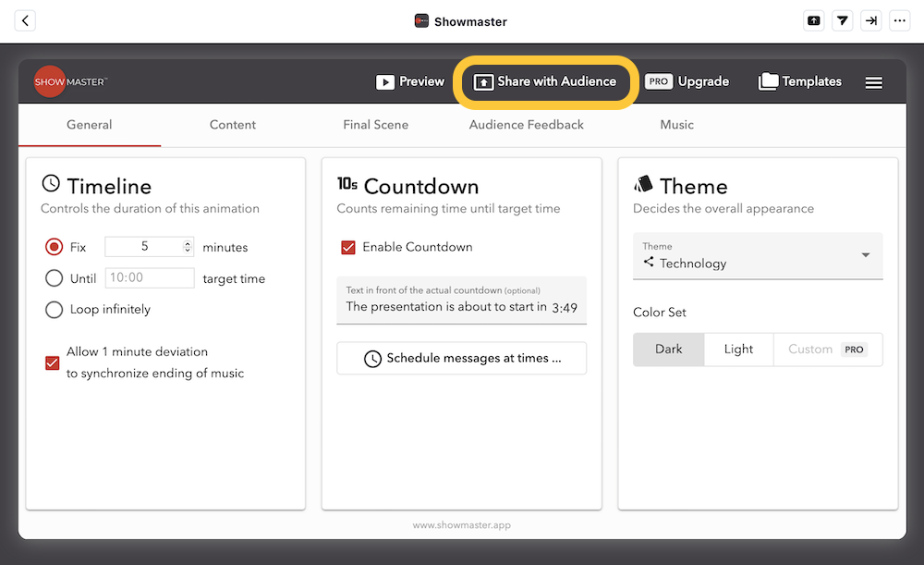The height and width of the screenshot is (565, 924).
Task: Start the Preview playback
Action: [x=410, y=81]
